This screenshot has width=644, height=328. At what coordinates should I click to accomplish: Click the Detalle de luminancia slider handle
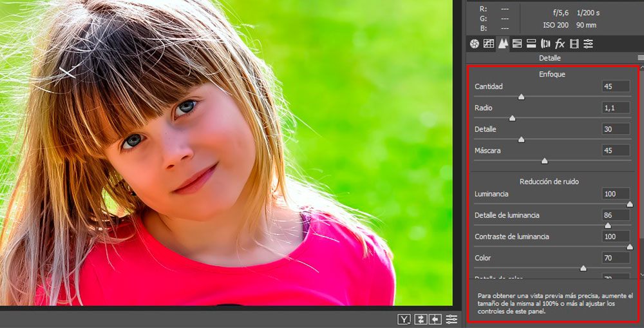pos(607,226)
